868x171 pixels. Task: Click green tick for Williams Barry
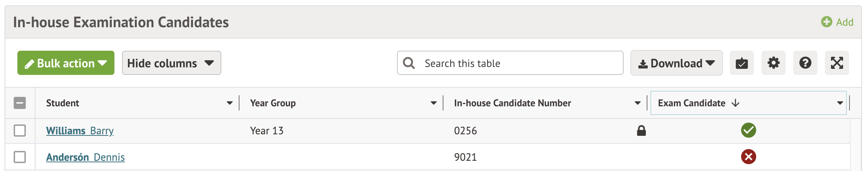coord(748,131)
